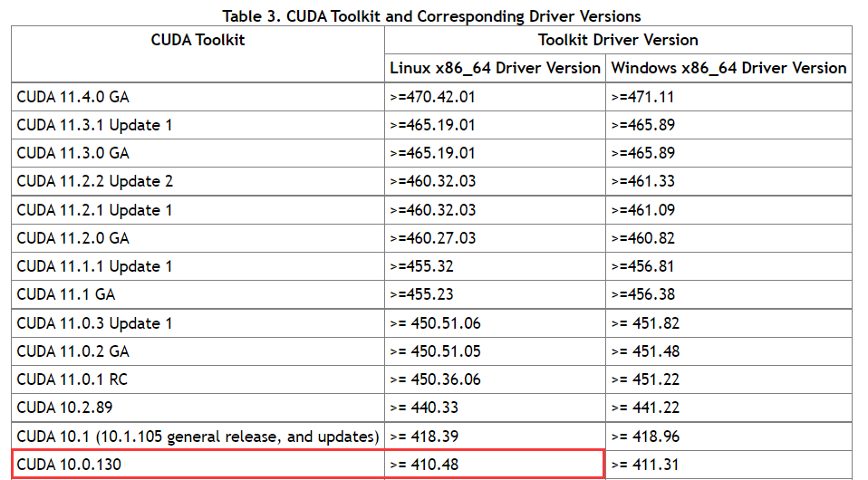Select the 'CUDA 11.0.1 RC' cell
Viewport: 868px width, 480px height.
198,379
